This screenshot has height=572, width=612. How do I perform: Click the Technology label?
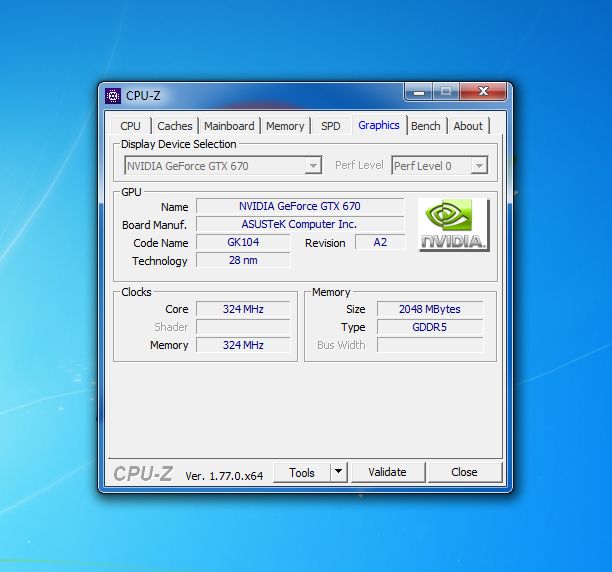(160, 261)
